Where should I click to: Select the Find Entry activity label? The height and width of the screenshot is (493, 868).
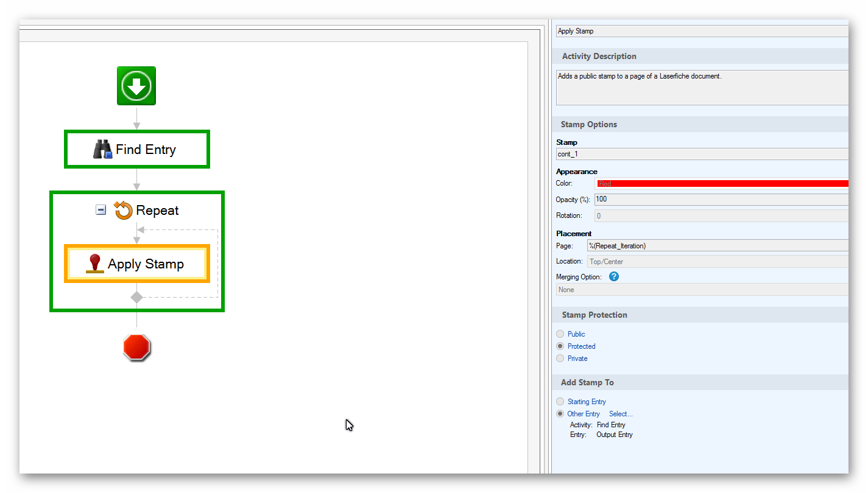[146, 149]
